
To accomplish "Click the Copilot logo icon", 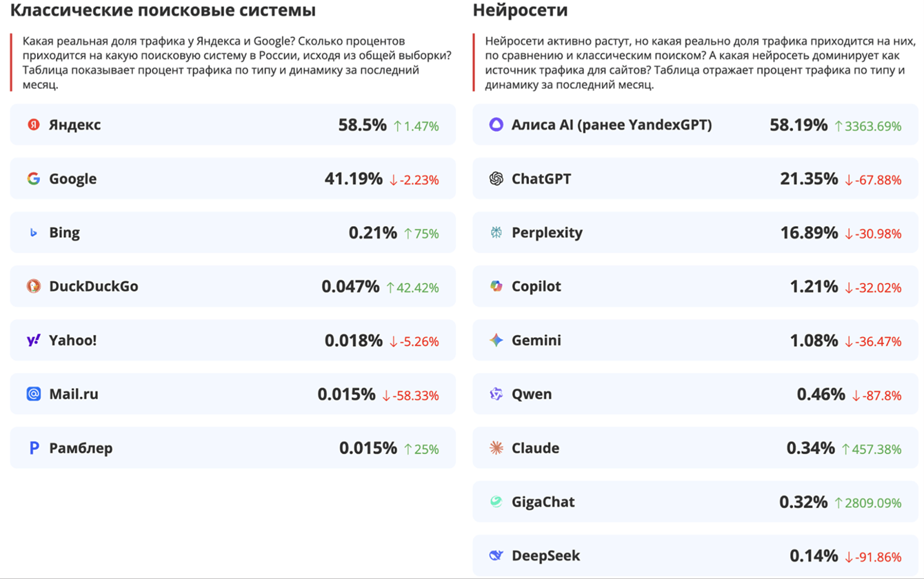I will pos(496,286).
